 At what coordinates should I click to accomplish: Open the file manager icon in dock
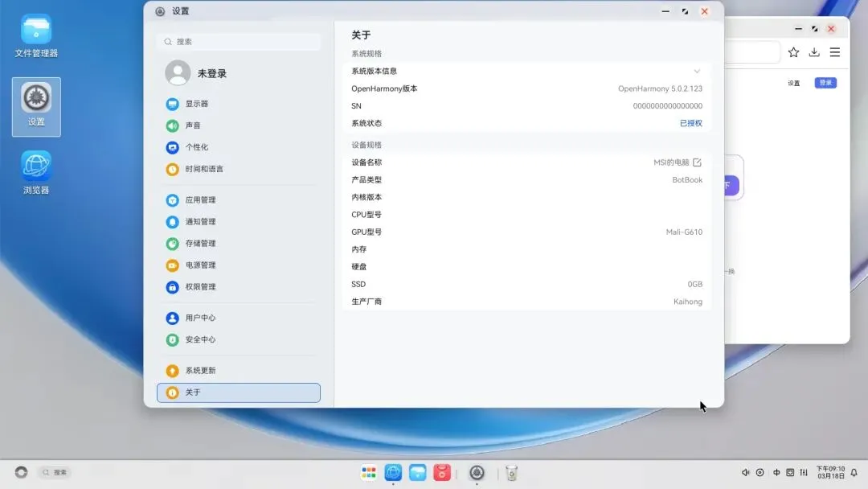[417, 472]
